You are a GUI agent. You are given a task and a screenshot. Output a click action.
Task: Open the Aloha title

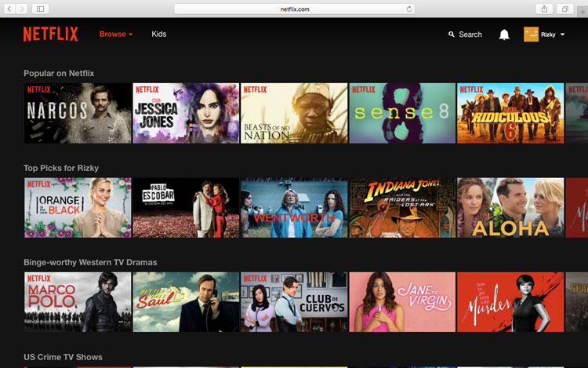coord(510,208)
